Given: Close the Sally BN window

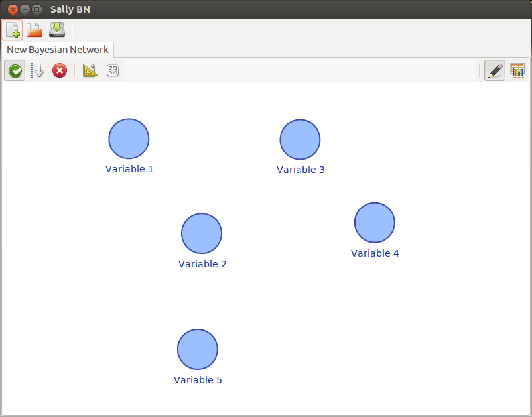Looking at the screenshot, I should click(13, 9).
